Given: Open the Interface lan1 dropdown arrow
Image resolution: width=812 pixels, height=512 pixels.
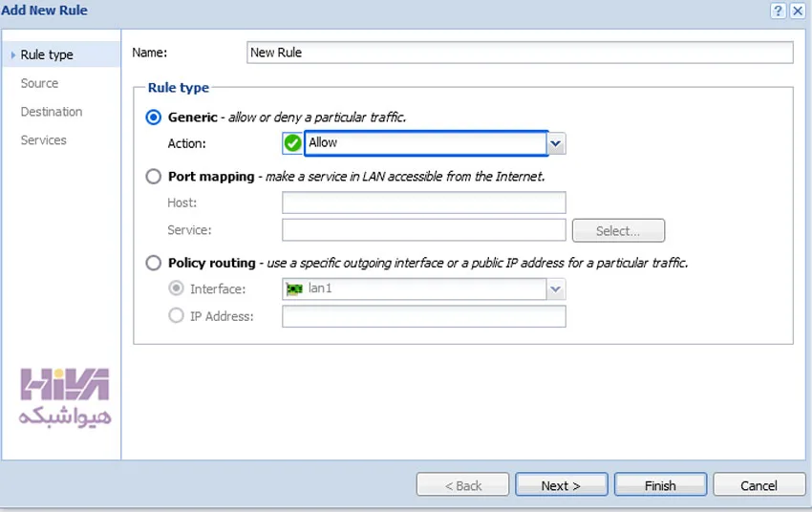Looking at the screenshot, I should pos(556,288).
